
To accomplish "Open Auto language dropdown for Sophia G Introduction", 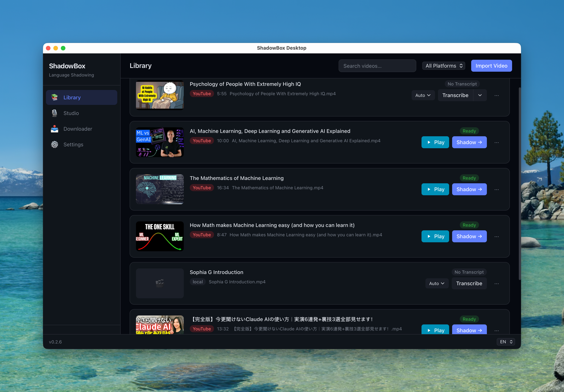I will pyautogui.click(x=437, y=284).
